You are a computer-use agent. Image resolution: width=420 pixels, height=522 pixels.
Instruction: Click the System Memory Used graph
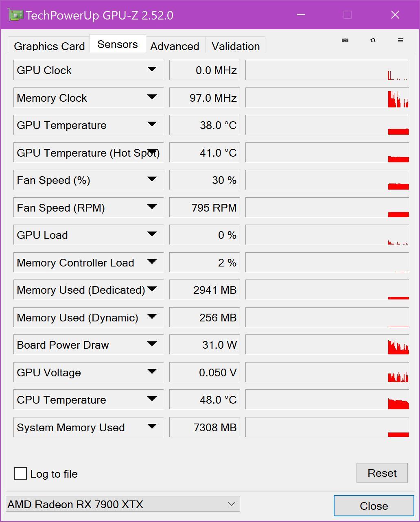click(x=327, y=428)
